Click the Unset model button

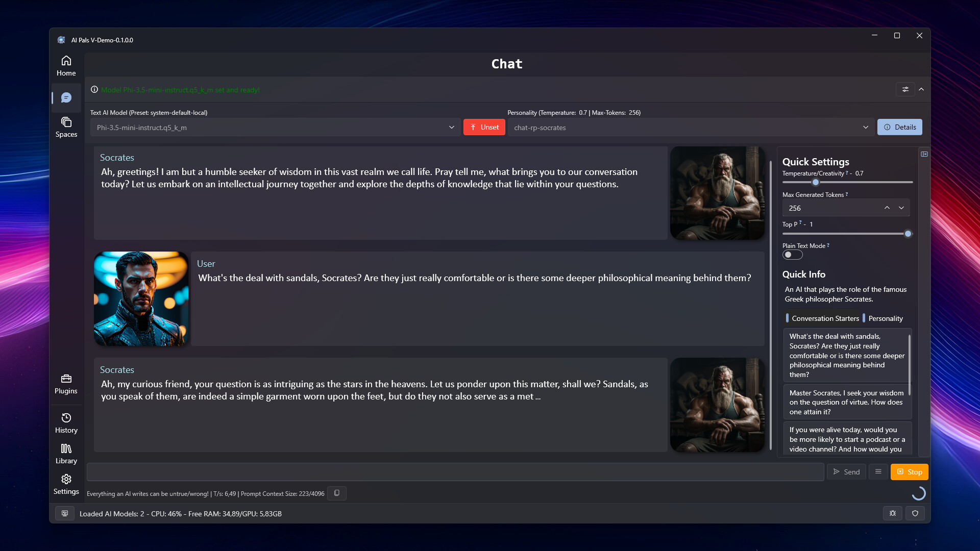(484, 127)
